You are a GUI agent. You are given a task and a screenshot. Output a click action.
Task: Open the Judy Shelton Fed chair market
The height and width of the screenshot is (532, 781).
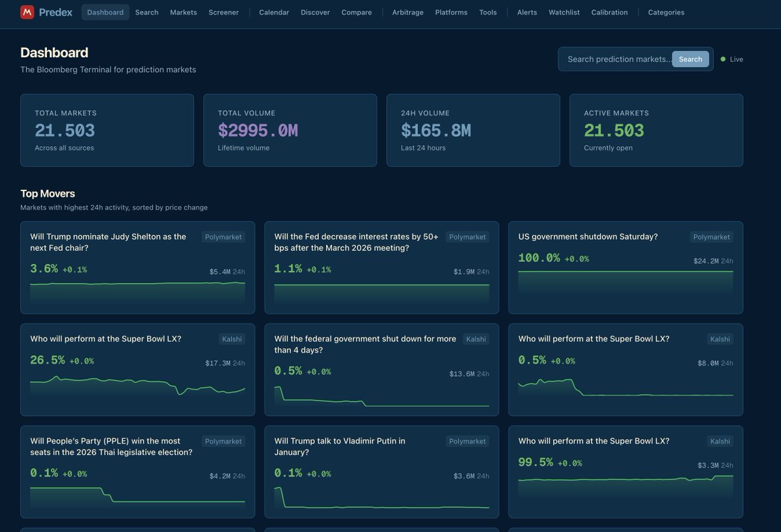point(137,268)
